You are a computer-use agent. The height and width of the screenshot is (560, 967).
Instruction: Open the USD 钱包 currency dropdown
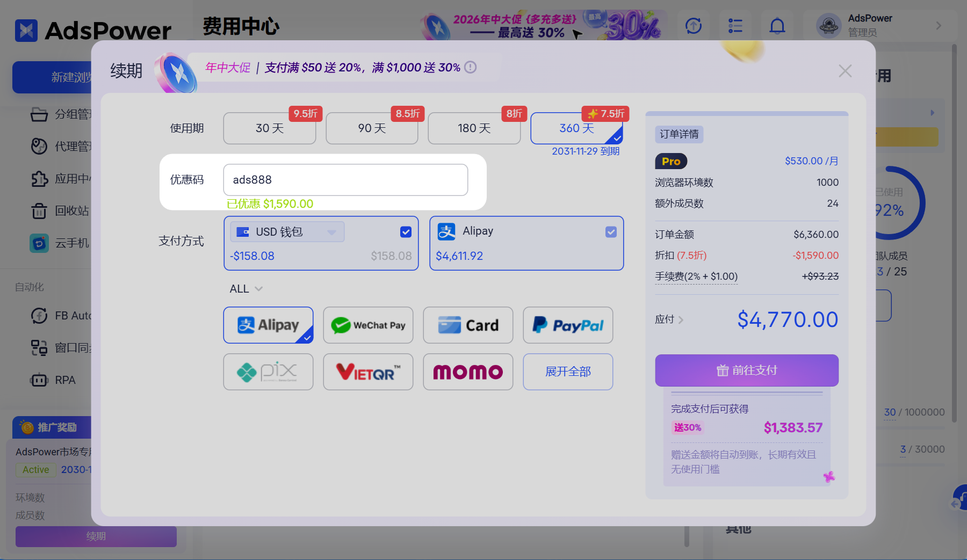(287, 232)
